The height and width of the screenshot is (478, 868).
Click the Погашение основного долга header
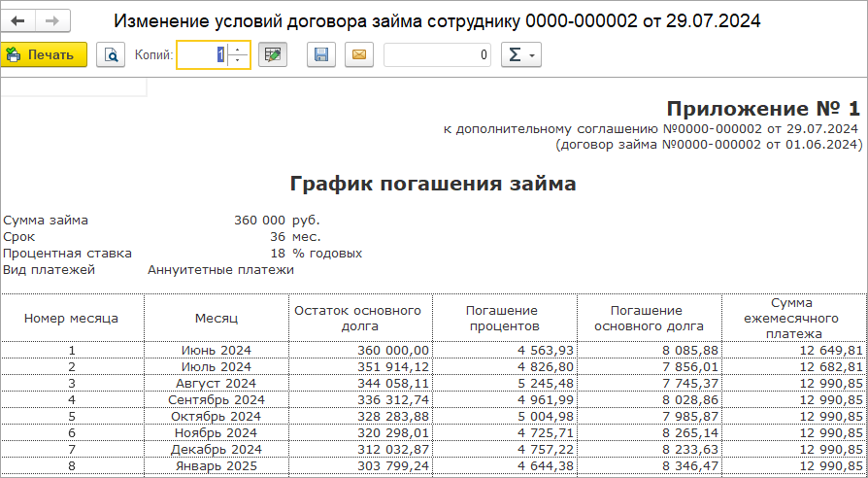click(x=650, y=318)
